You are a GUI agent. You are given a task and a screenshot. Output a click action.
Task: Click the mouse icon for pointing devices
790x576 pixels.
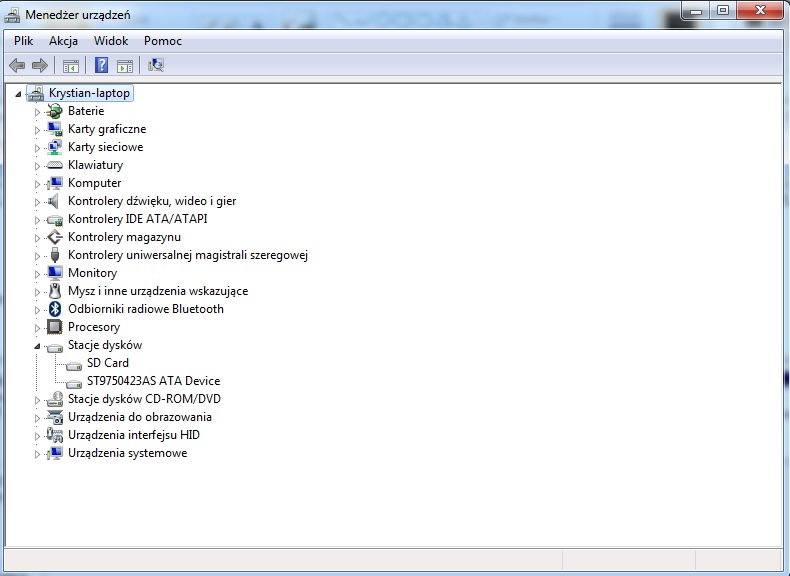[55, 291]
